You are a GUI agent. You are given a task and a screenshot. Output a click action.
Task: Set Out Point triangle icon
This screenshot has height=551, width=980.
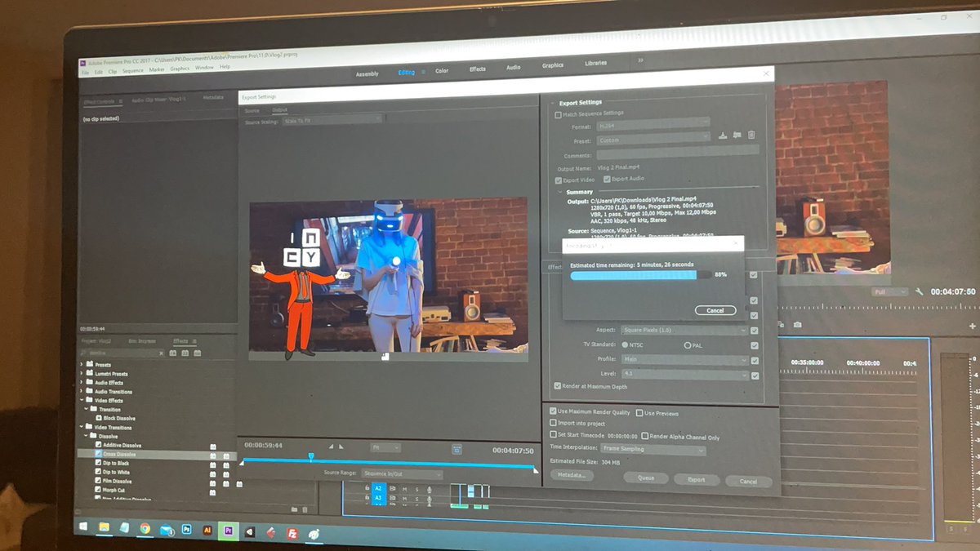tap(341, 447)
